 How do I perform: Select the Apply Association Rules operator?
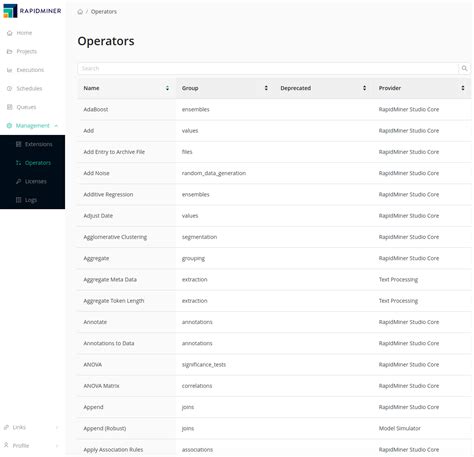pos(113,450)
